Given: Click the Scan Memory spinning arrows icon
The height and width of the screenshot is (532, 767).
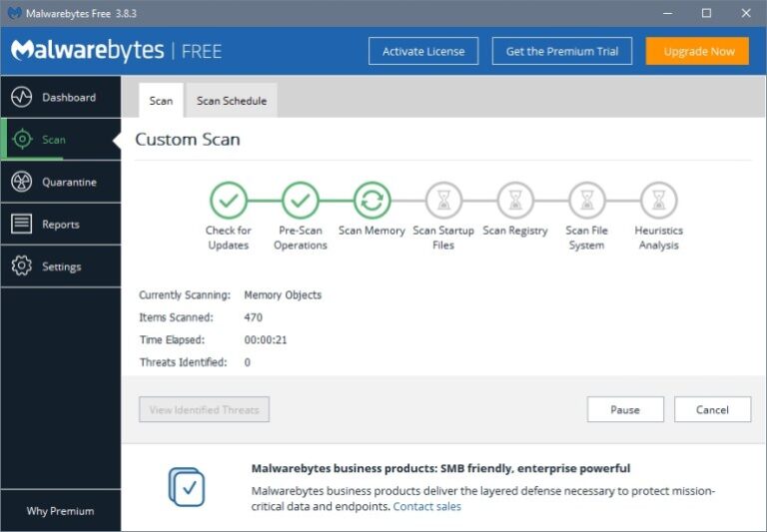Looking at the screenshot, I should click(x=372, y=200).
